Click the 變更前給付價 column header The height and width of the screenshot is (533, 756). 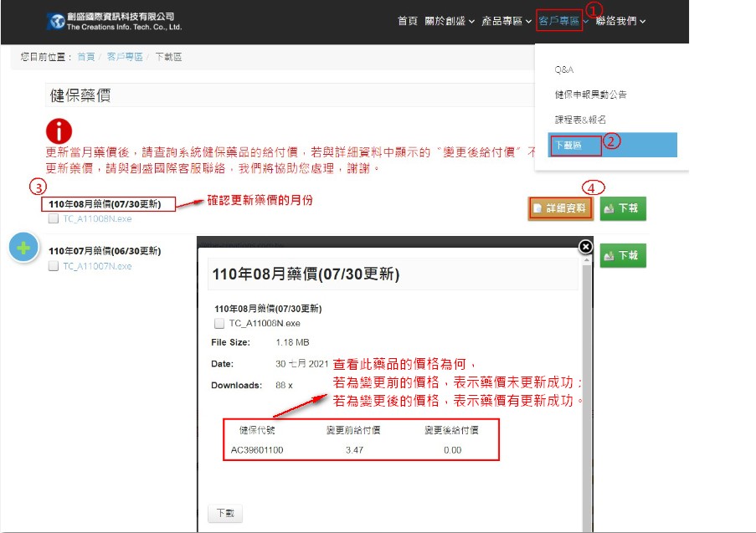(353, 430)
